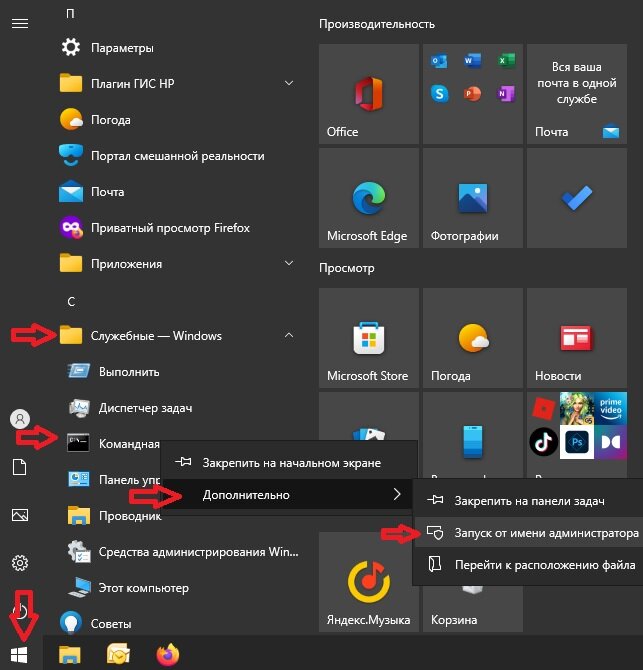Open the Выполнить (Run) item
Image resolution: width=643 pixels, height=670 pixels.
pos(177,372)
